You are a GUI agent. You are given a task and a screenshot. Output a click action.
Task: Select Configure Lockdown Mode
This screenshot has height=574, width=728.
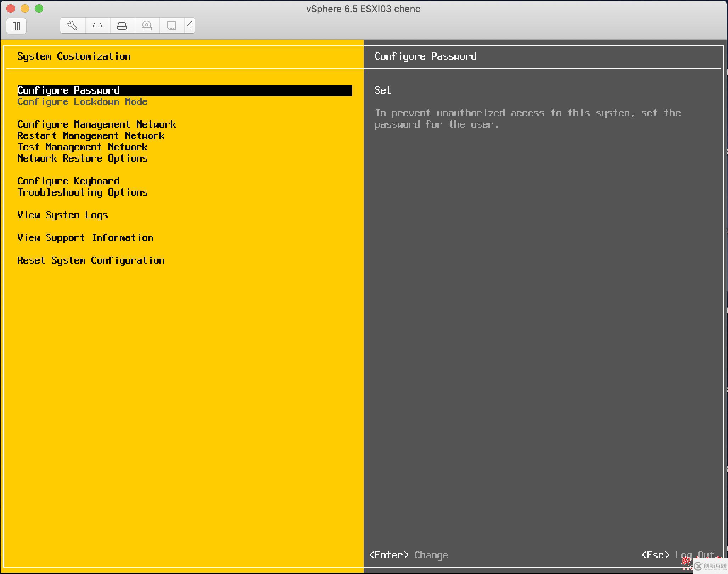[82, 102]
